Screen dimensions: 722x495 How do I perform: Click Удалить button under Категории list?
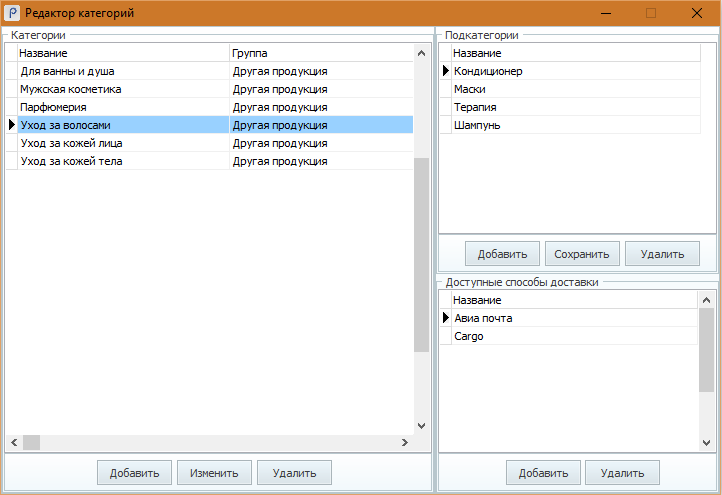click(294, 473)
